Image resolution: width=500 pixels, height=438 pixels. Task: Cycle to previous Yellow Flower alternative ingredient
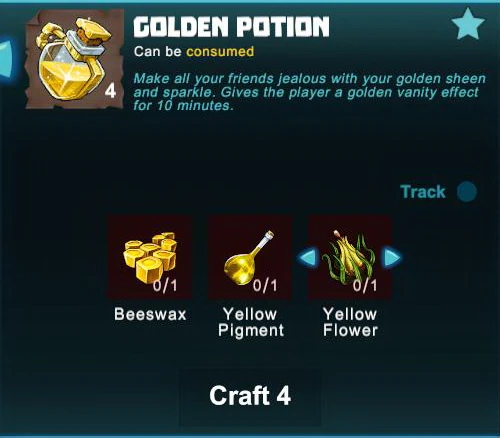[x=307, y=258]
